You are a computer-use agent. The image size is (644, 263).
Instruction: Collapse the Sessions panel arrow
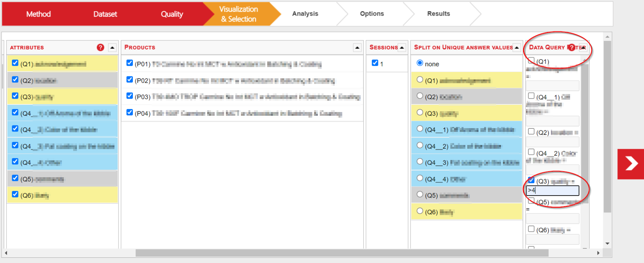[402, 47]
